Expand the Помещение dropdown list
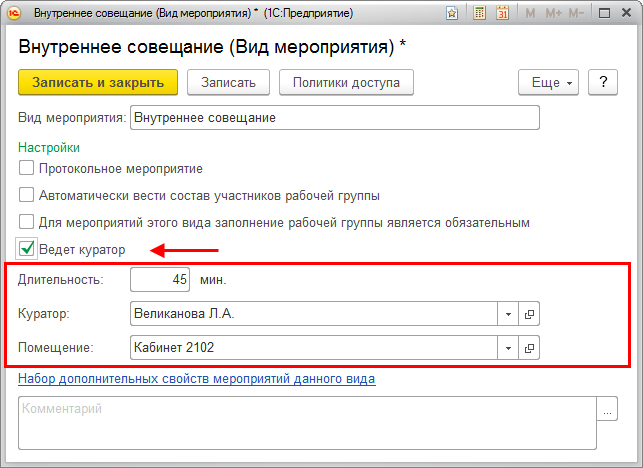Viewport: 643px width, 468px height. [x=508, y=348]
